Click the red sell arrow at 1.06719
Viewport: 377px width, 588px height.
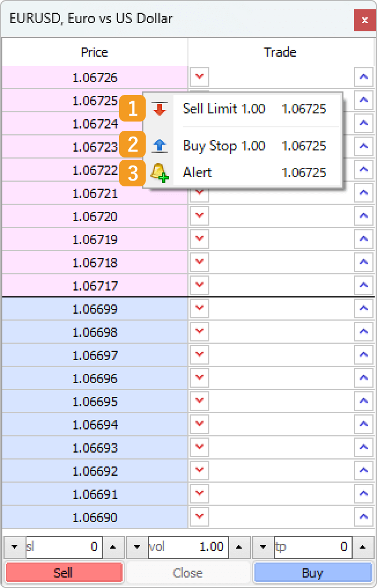[199, 239]
